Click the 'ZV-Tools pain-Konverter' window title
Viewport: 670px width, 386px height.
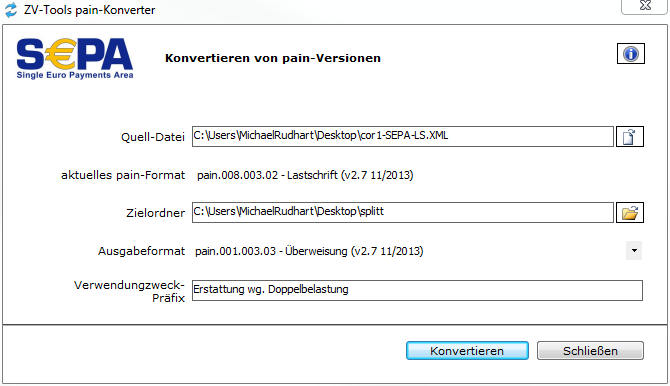(89, 10)
